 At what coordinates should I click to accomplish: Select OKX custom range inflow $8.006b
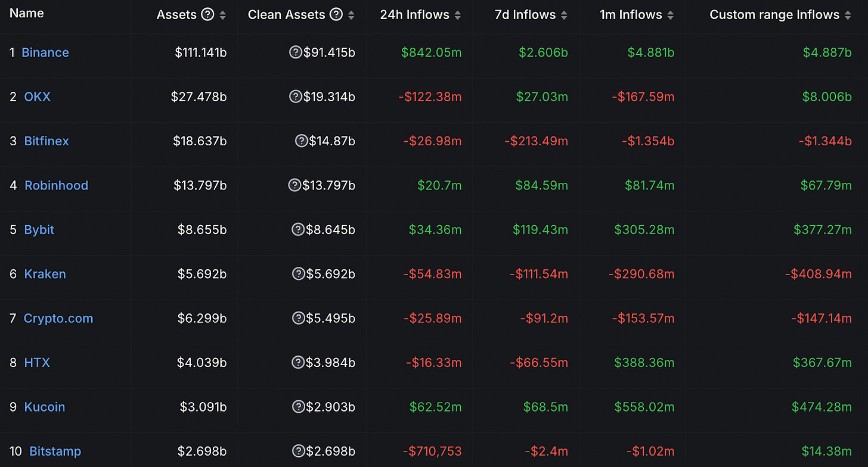[x=827, y=96]
